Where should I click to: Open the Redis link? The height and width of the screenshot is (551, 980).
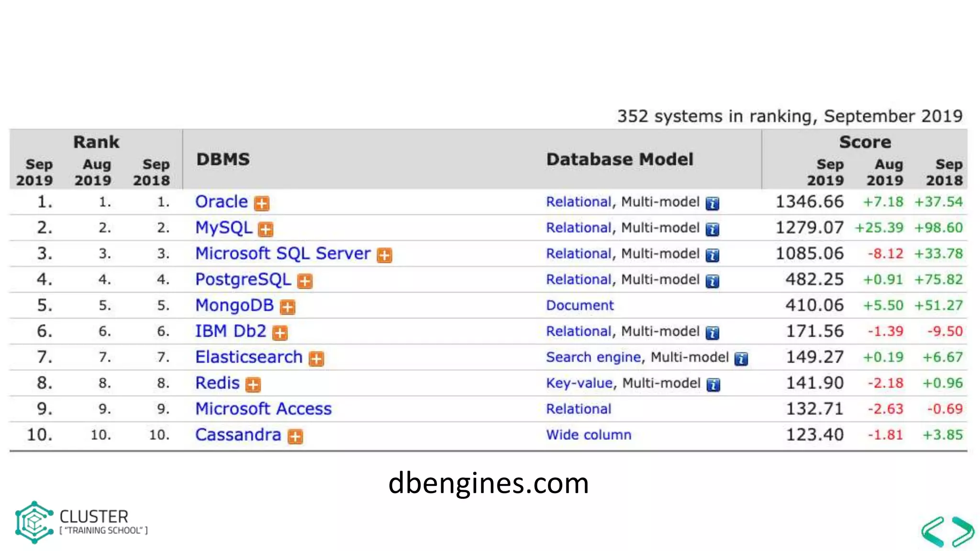[x=217, y=383]
